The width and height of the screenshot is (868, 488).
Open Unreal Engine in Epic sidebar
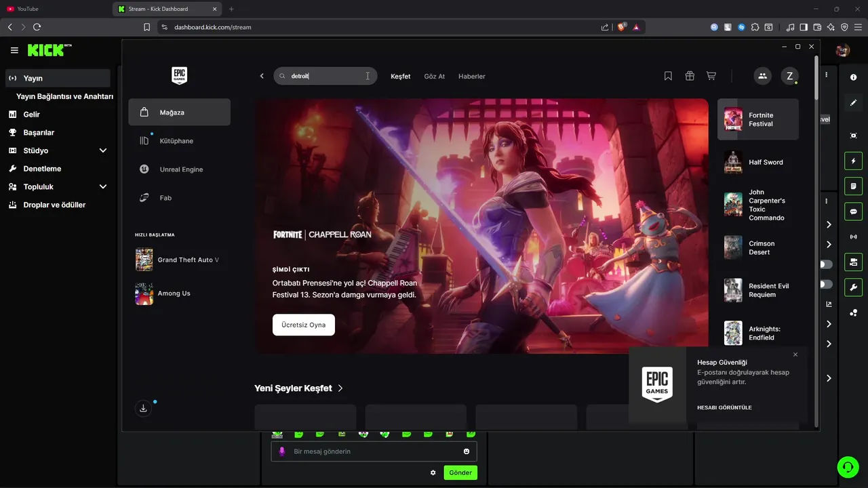pos(179,169)
